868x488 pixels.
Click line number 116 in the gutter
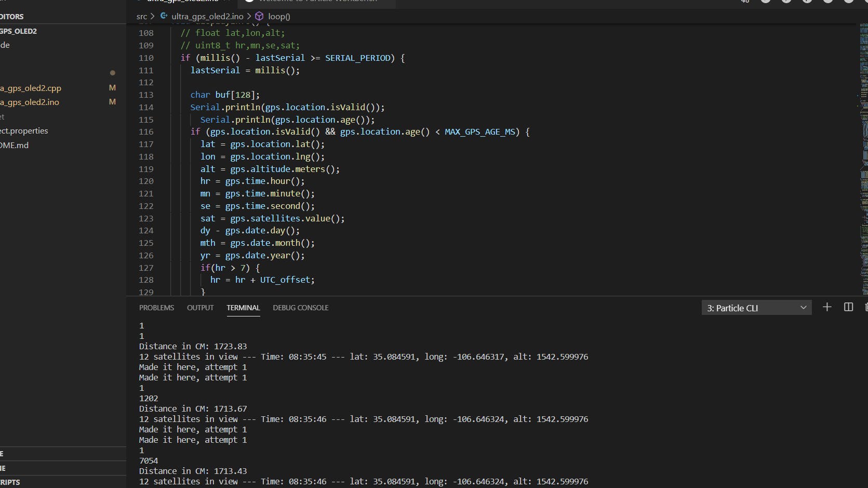[146, 132]
